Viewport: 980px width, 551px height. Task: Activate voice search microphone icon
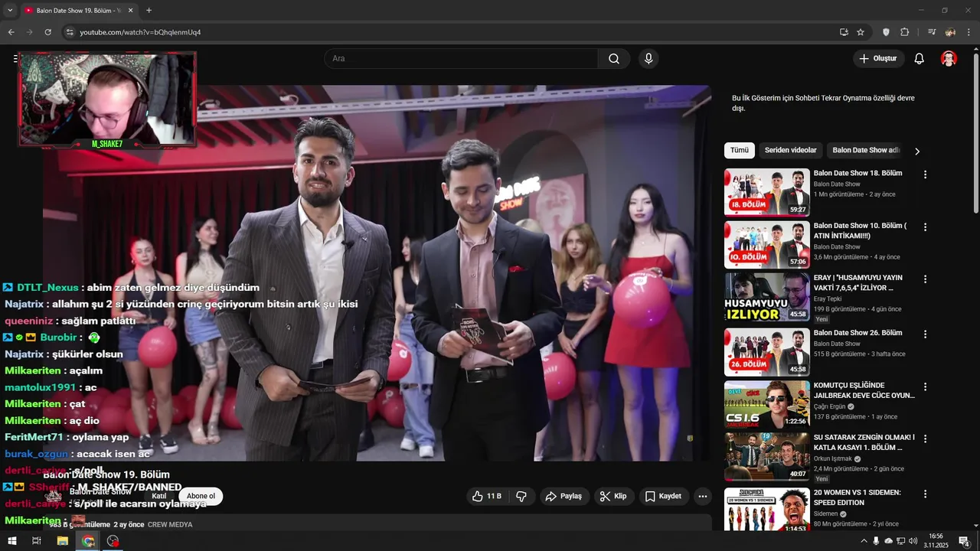tap(648, 59)
